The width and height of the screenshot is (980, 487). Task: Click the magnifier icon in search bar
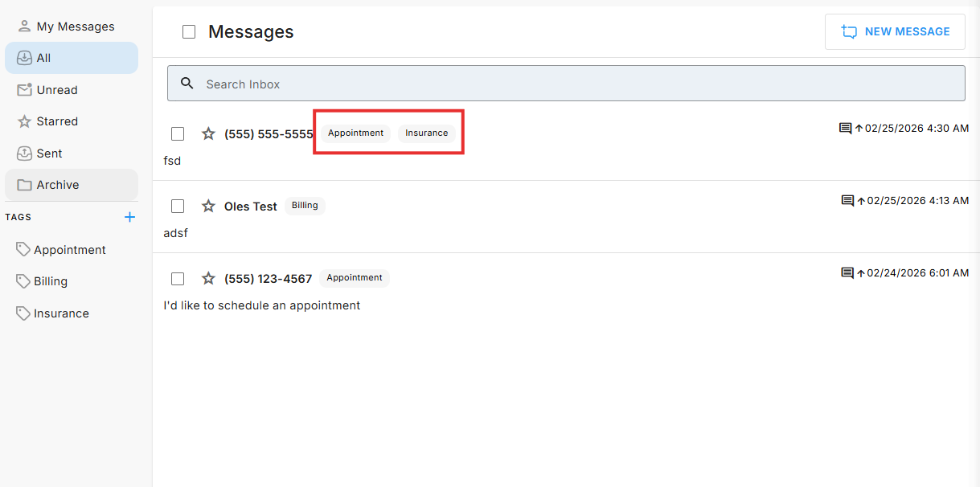[187, 84]
